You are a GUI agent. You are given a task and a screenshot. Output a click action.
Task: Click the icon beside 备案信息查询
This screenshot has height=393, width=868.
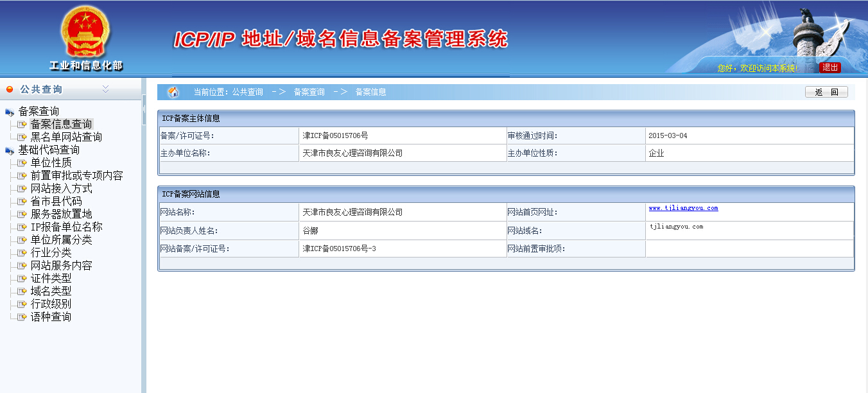point(22,125)
